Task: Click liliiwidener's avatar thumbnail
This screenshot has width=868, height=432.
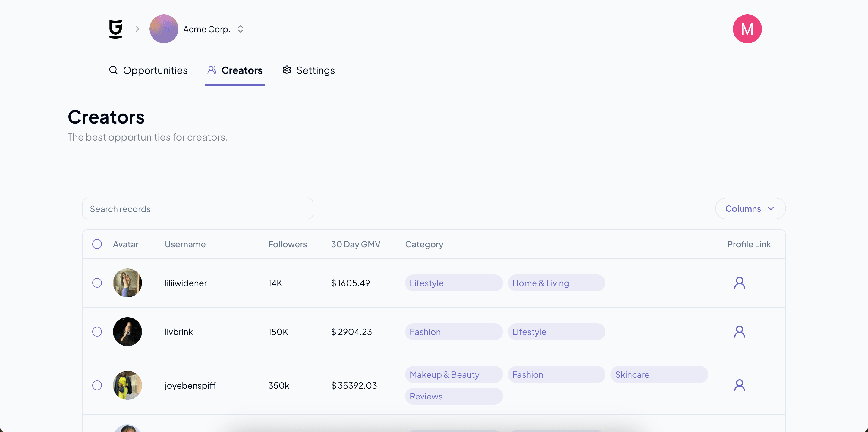Action: [x=127, y=283]
